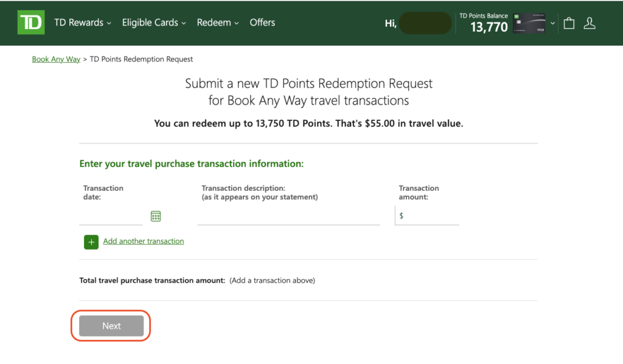Click the TD Points Balance of 13,770
Screen dimensions: 623x364
tap(484, 24)
